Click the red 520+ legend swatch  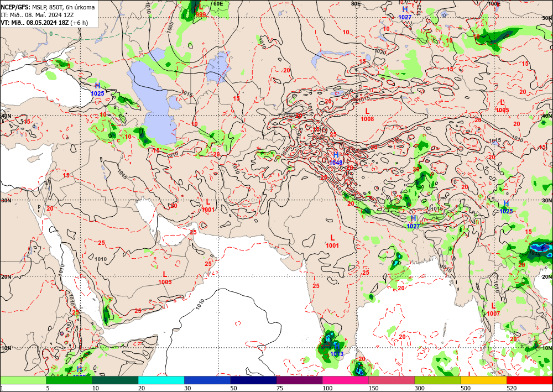click(x=530, y=380)
